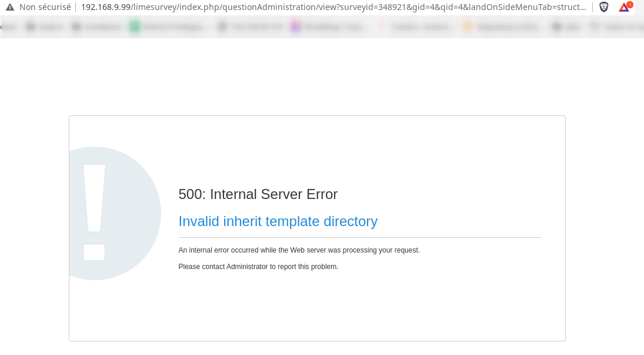
Task: Open the rightmost bookmark on the bookmarks bar
Action: pyautogui.click(x=615, y=26)
